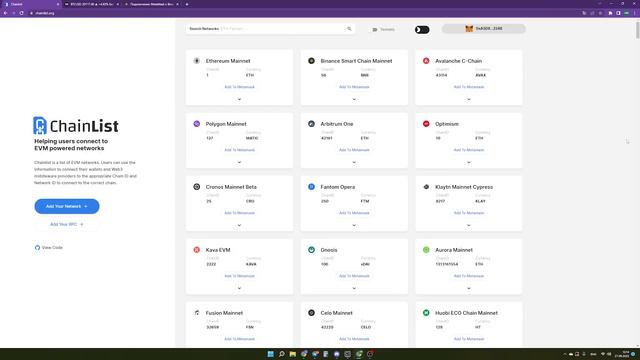The image size is (640, 360).
Task: Expand the Fantom Opera card details
Action: [x=354, y=225]
